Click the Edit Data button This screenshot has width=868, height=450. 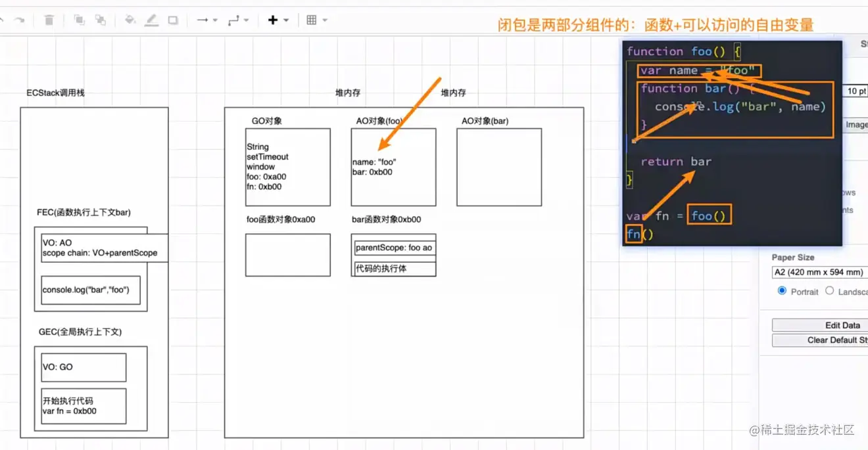click(x=820, y=325)
